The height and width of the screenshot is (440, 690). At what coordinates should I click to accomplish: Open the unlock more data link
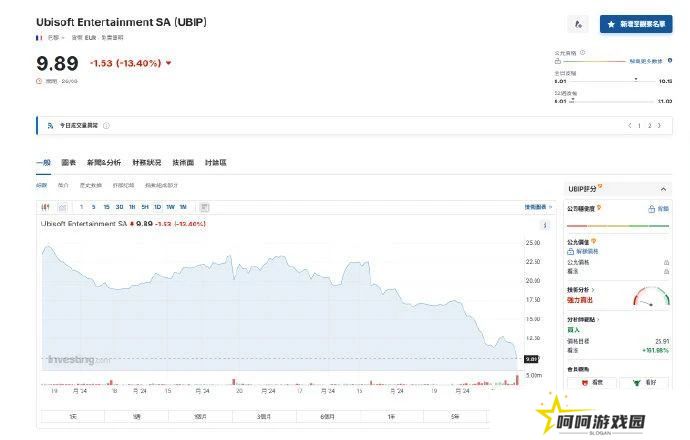[646, 61]
